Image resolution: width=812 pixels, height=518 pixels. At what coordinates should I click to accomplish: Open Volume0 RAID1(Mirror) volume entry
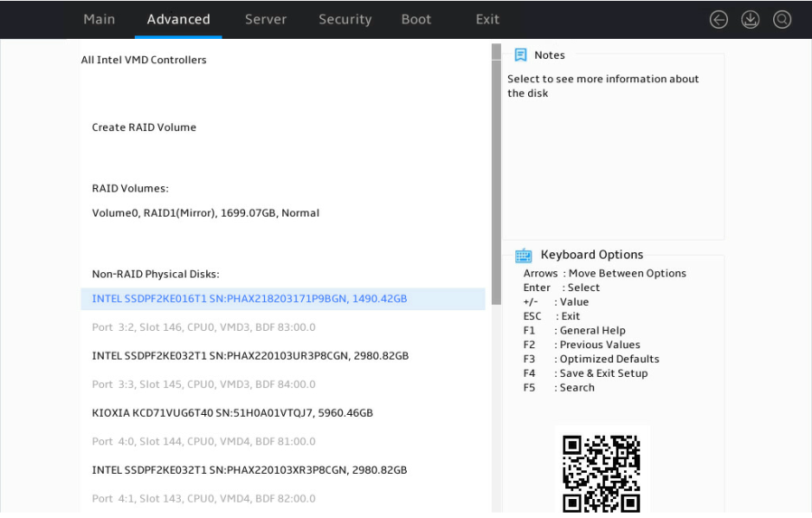coord(205,212)
